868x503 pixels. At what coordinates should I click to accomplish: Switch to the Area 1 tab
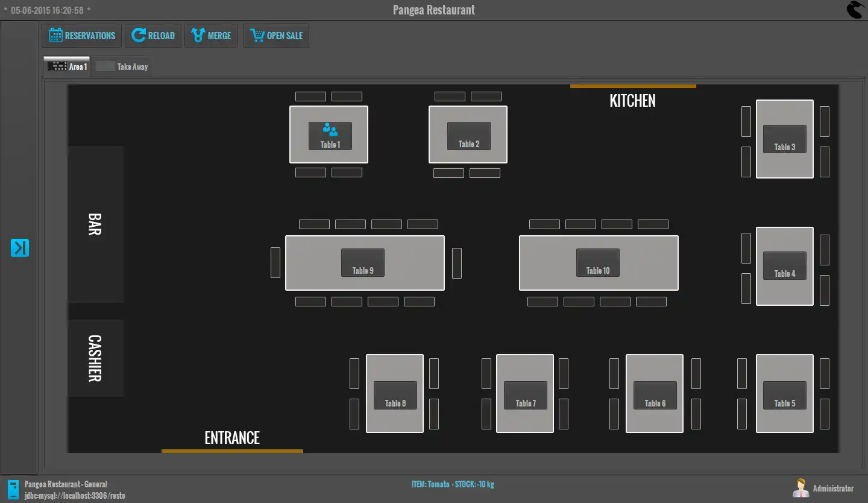click(x=67, y=66)
